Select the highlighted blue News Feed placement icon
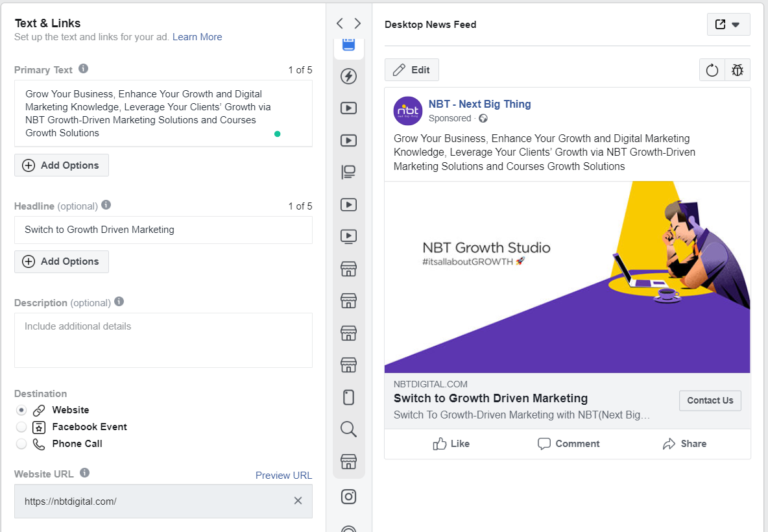 tap(349, 45)
